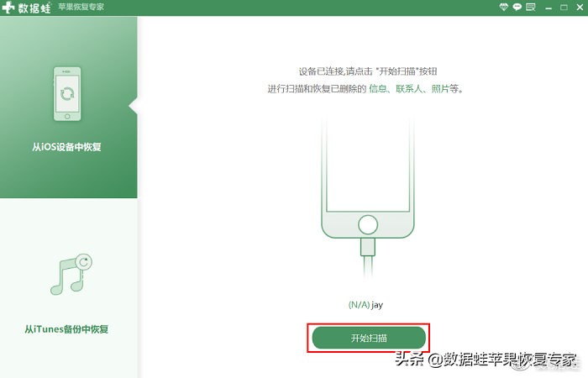Viewport: 588px width, 378px height.
Task: Open the feedback list icon beside chat bubble
Action: point(531,7)
